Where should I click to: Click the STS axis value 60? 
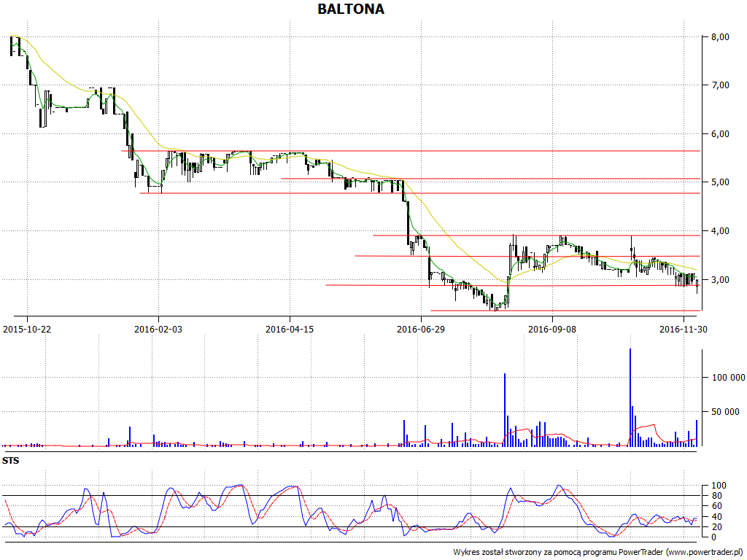click(x=716, y=506)
